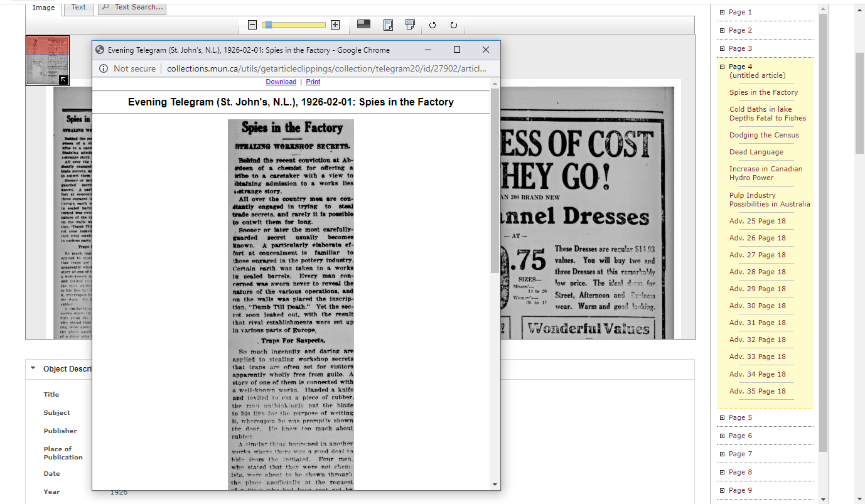This screenshot has width=865, height=504.
Task: Expand Page 1 in page list
Action: [x=722, y=13]
